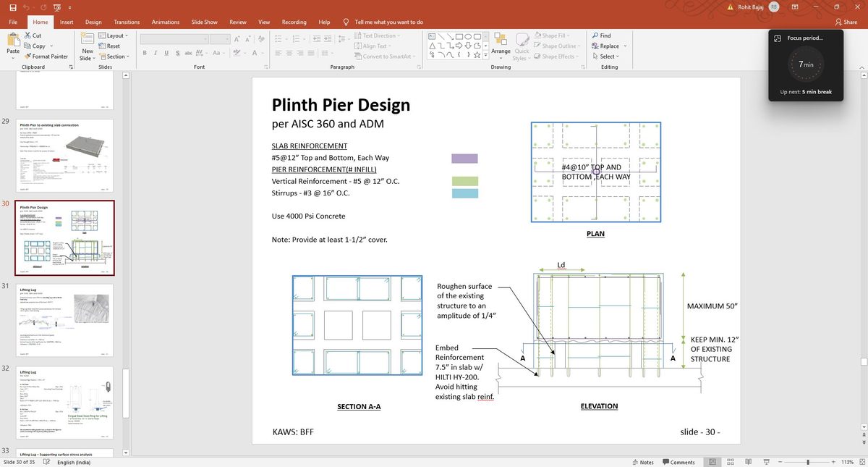Select slide 31 Lifting Lug thumbnail
This screenshot has height=467, width=868.
(66, 320)
